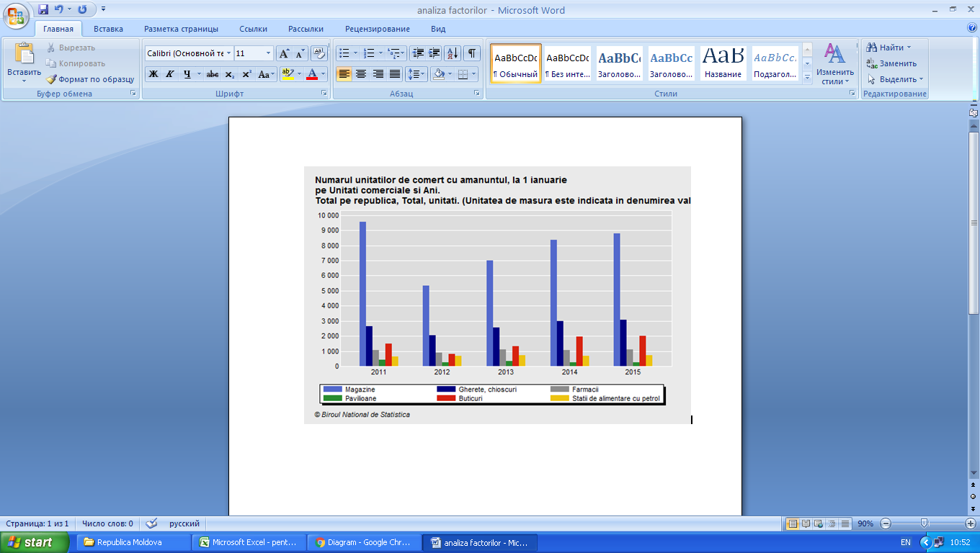Image resolution: width=980 pixels, height=553 pixels.
Task: Click the Clear Formatting eraser icon
Action: 318,53
